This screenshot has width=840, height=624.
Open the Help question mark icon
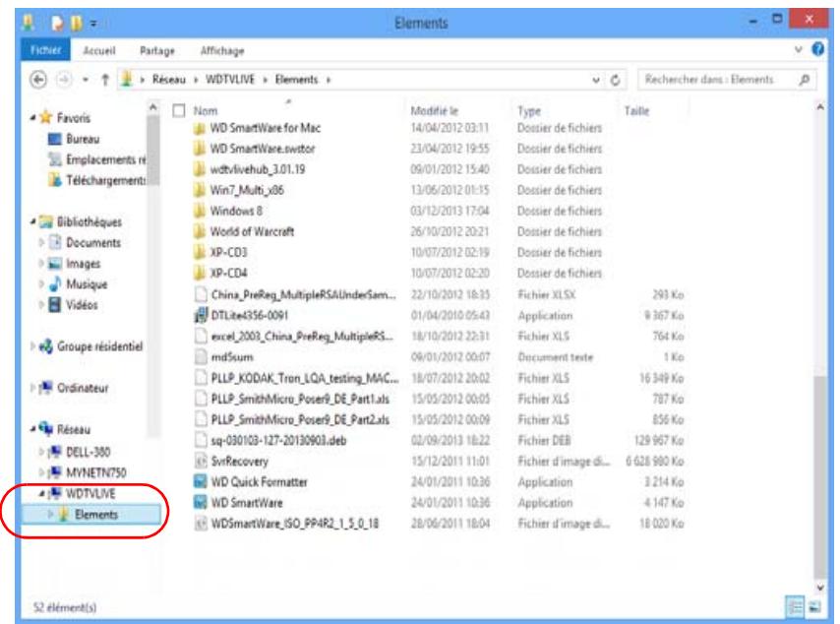coord(817,49)
